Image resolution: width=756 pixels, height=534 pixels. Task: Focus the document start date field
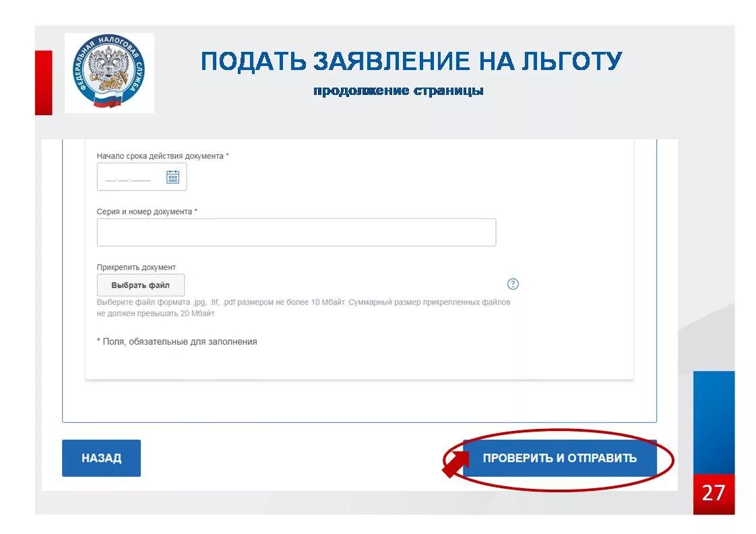[x=141, y=177]
